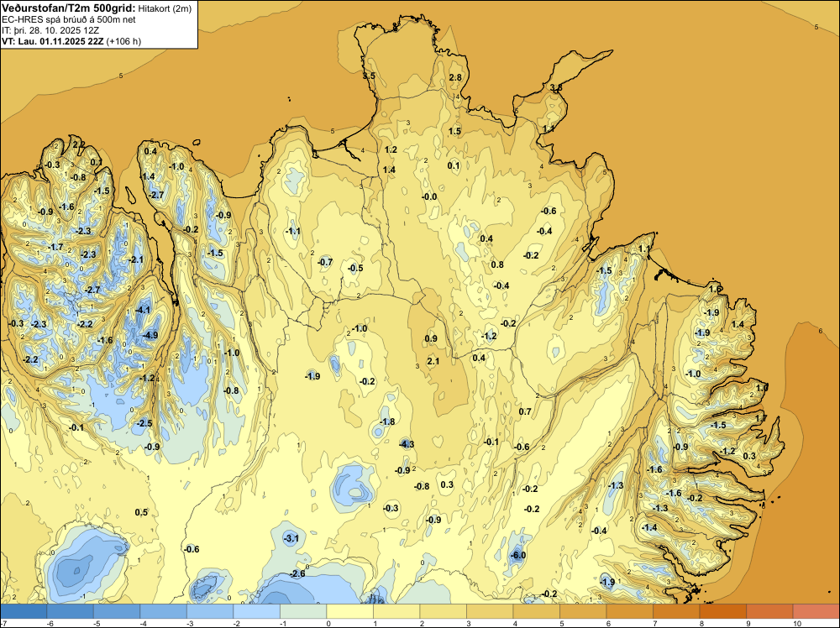The height and width of the screenshot is (628, 840).
Task: Click the valid time 'VT: Lau. 01.11.2025 22Z'
Action: tap(52, 41)
